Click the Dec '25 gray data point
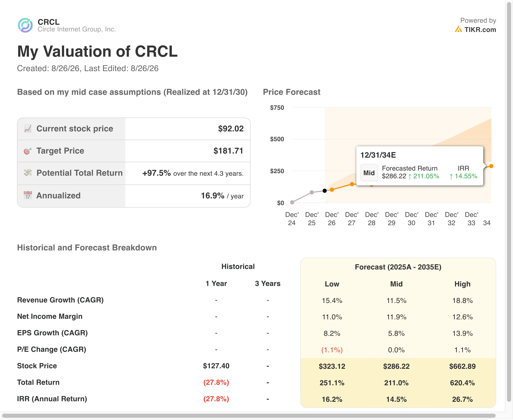The width and height of the screenshot is (513, 420). (x=312, y=192)
